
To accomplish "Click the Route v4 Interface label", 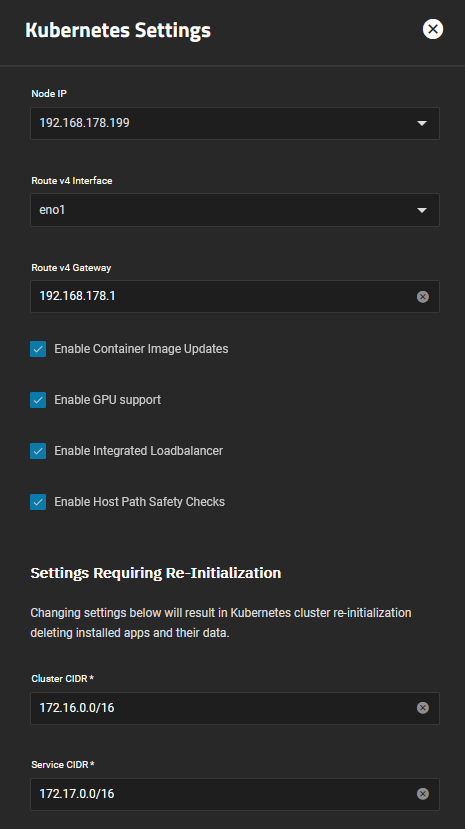I will pyautogui.click(x=72, y=181).
